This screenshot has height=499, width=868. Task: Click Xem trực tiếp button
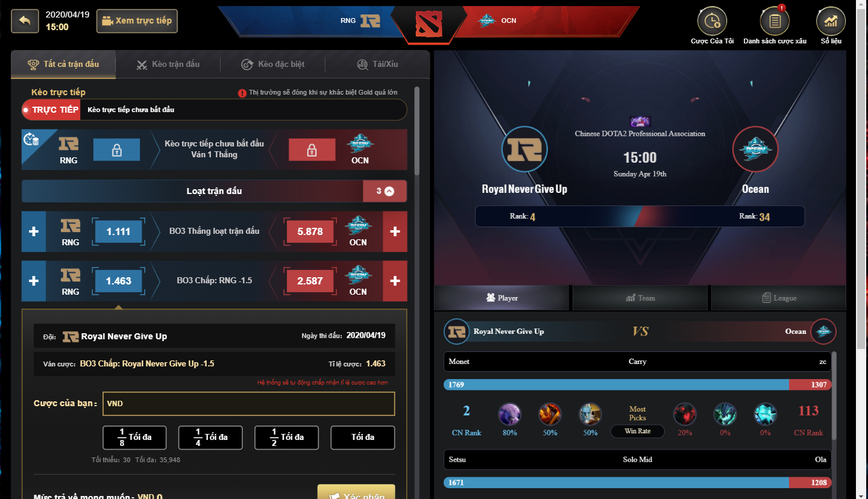(x=137, y=20)
